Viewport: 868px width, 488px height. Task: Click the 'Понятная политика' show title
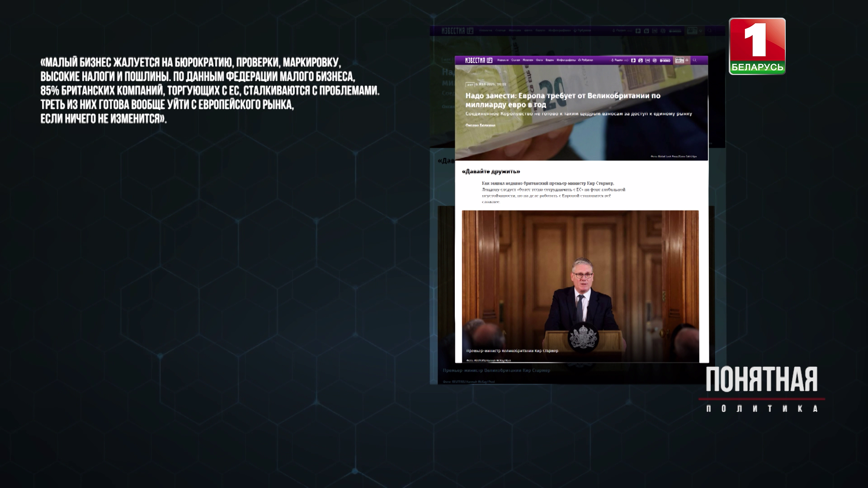click(x=762, y=389)
